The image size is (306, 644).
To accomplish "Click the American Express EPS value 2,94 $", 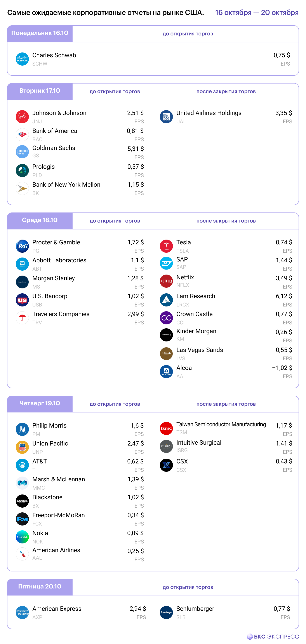I will click(x=138, y=609).
